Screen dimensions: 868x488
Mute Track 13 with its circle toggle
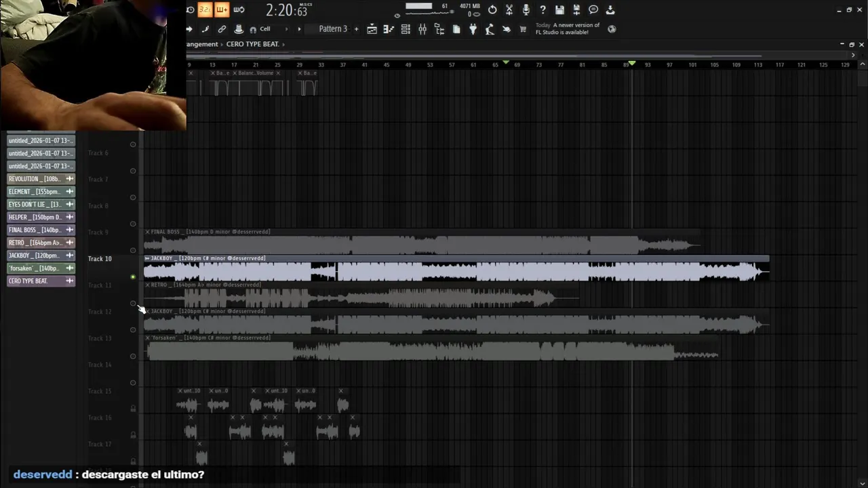133,356
